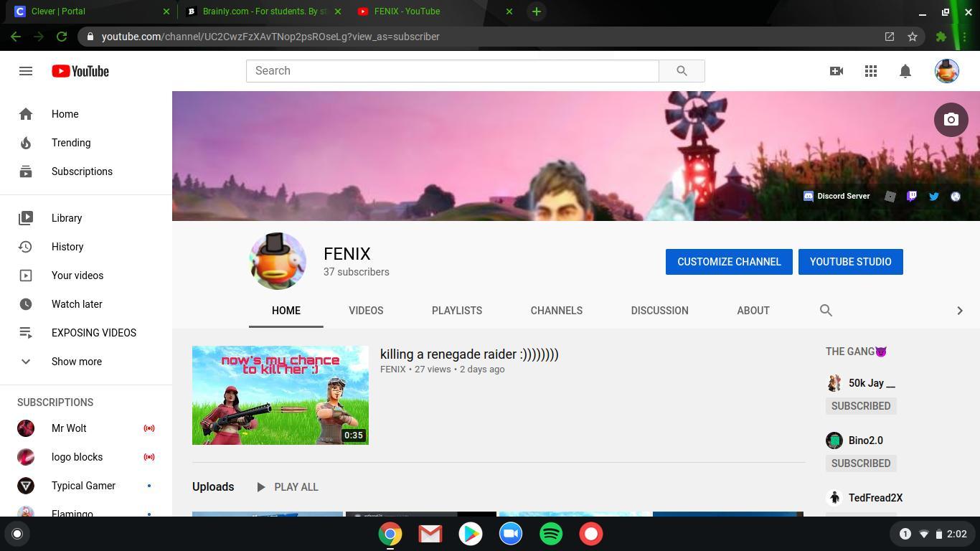The image size is (980, 551).
Task: Switch to the VIDEOS tab
Action: click(366, 311)
